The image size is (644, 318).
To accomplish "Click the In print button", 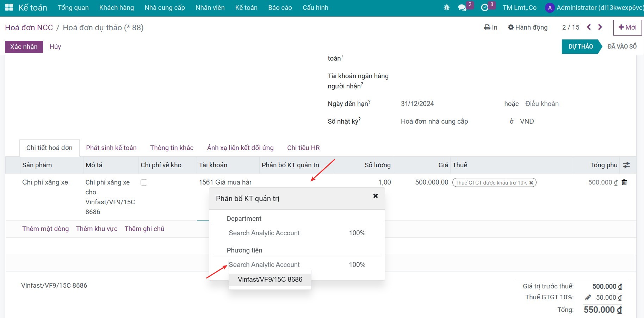I will [491, 27].
